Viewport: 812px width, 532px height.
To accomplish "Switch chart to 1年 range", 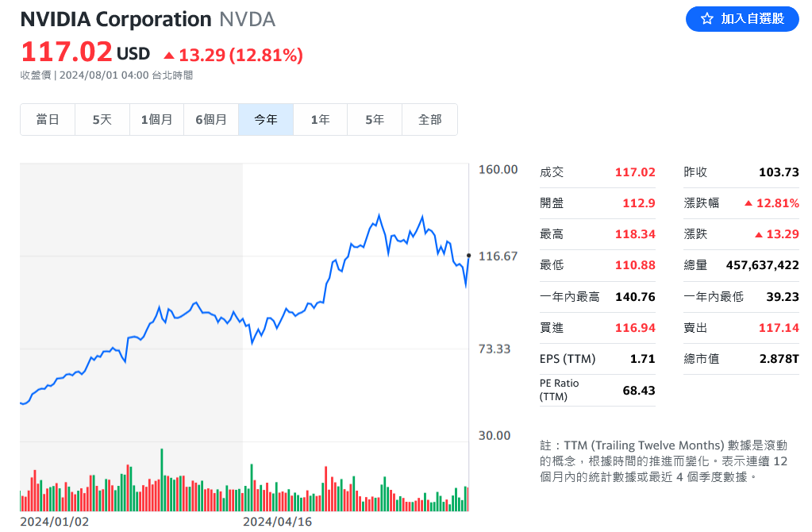I will [320, 120].
